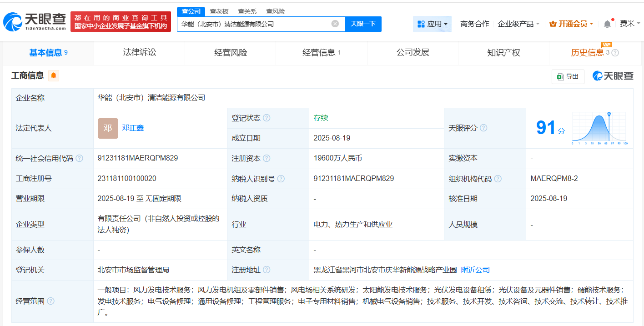Screen dimensions: 644x326
Task: Click the orange bell icon next to 工商信息
Action: [53, 77]
